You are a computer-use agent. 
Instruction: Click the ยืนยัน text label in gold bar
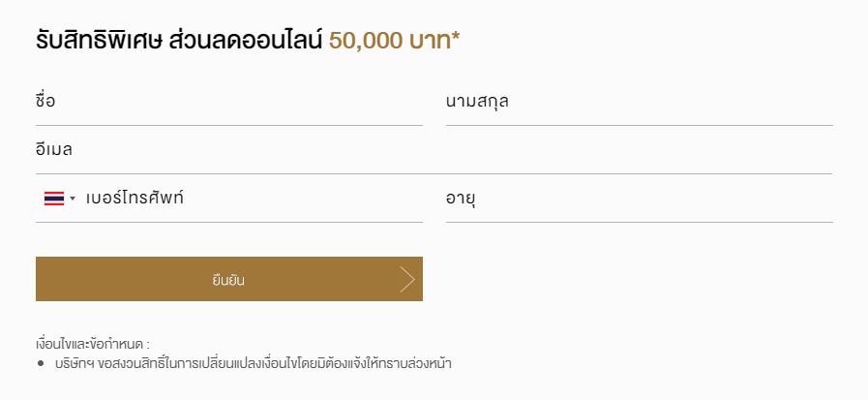pyautogui.click(x=228, y=280)
